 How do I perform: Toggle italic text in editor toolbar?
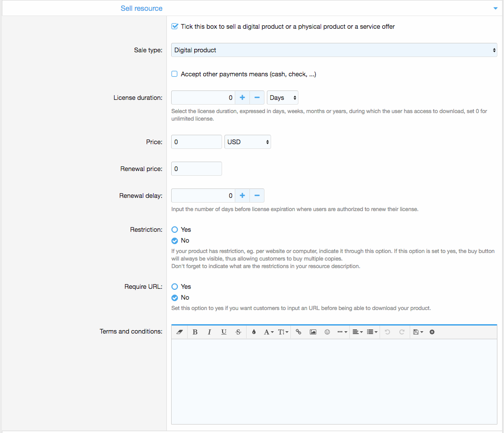pos(209,332)
